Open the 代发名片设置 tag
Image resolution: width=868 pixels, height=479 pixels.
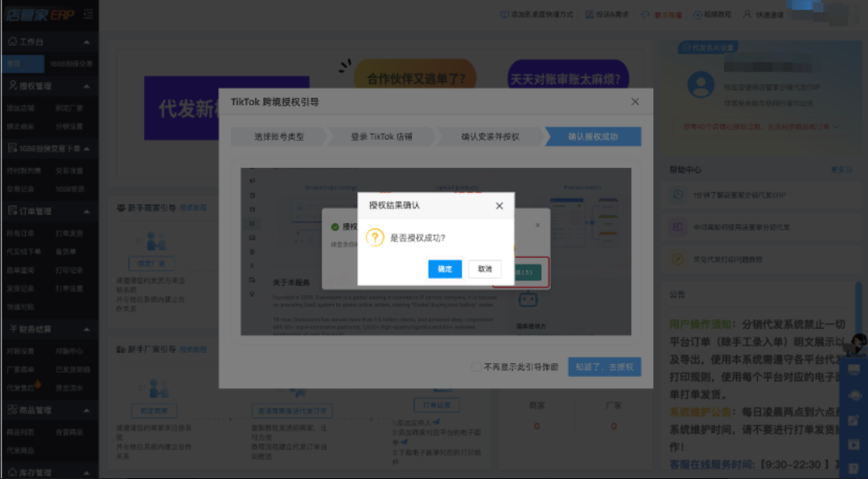tap(708, 47)
